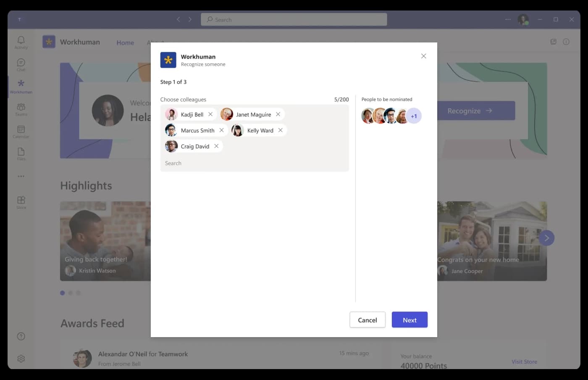Expand the +1 nominated people avatars

(414, 115)
